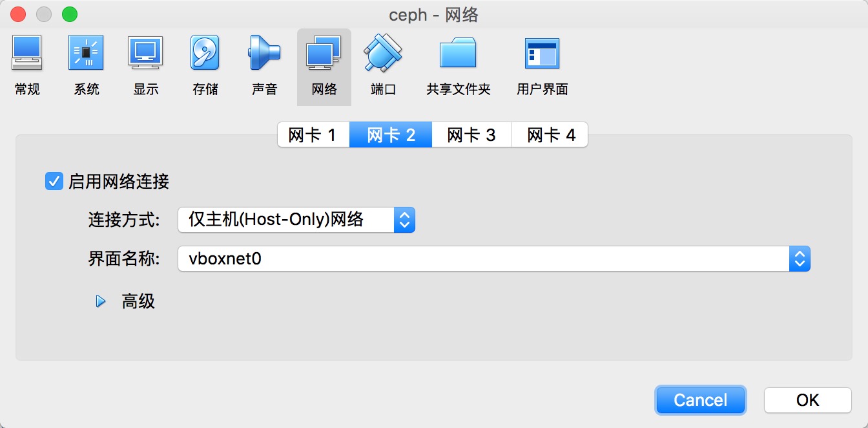The height and width of the screenshot is (428, 868).
Task: Toggle the 启用网络连接 checkbox
Action: pos(54,182)
